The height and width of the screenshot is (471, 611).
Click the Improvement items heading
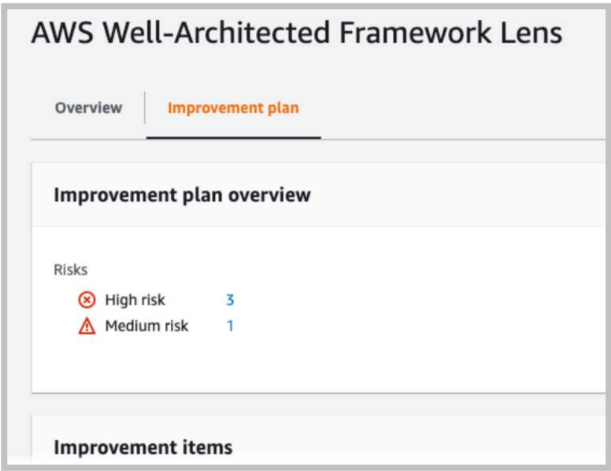(x=143, y=447)
